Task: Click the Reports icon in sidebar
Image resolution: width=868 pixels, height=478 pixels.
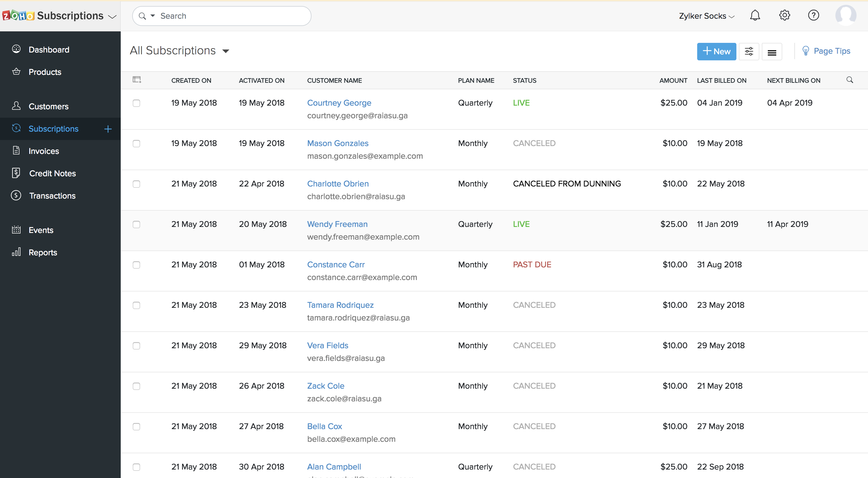Action: tap(17, 251)
